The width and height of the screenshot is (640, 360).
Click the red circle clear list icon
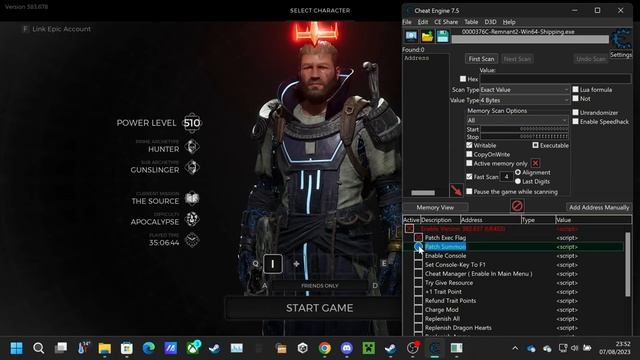pos(517,206)
